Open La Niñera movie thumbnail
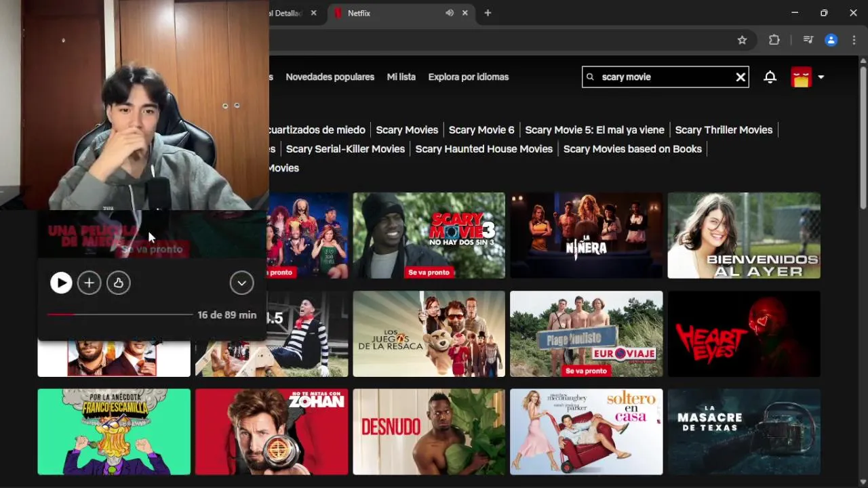Viewport: 868px width, 488px height. tap(586, 235)
